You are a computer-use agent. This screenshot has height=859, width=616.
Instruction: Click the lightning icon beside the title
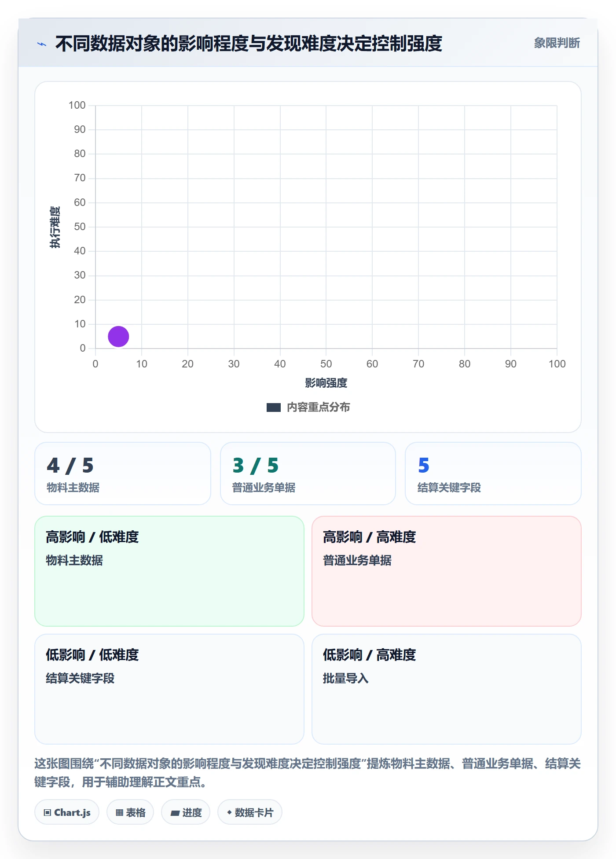42,44
